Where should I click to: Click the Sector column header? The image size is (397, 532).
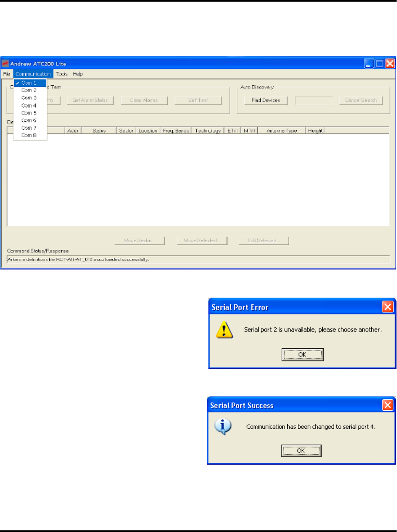tap(126, 131)
